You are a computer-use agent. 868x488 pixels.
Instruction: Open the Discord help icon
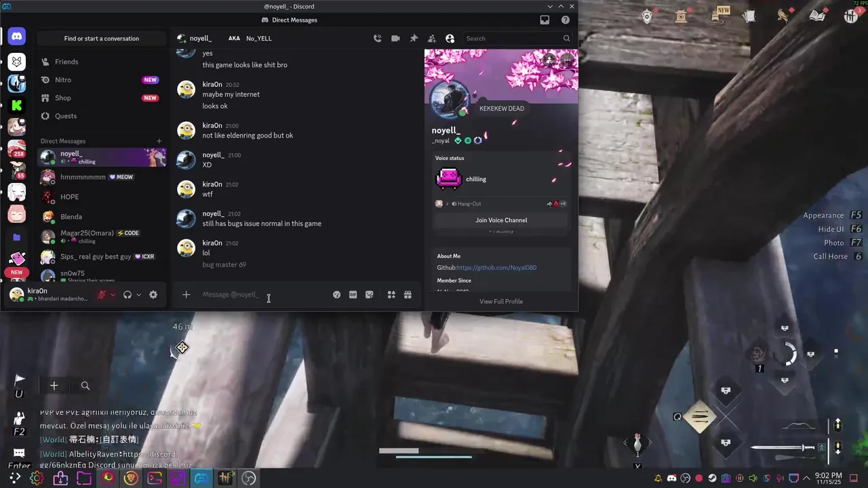click(x=566, y=20)
